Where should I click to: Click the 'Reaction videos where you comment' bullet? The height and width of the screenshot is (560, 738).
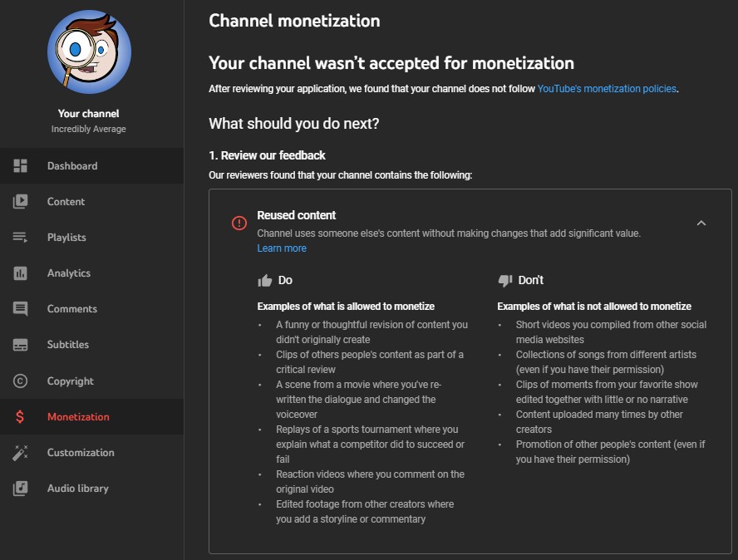click(370, 481)
